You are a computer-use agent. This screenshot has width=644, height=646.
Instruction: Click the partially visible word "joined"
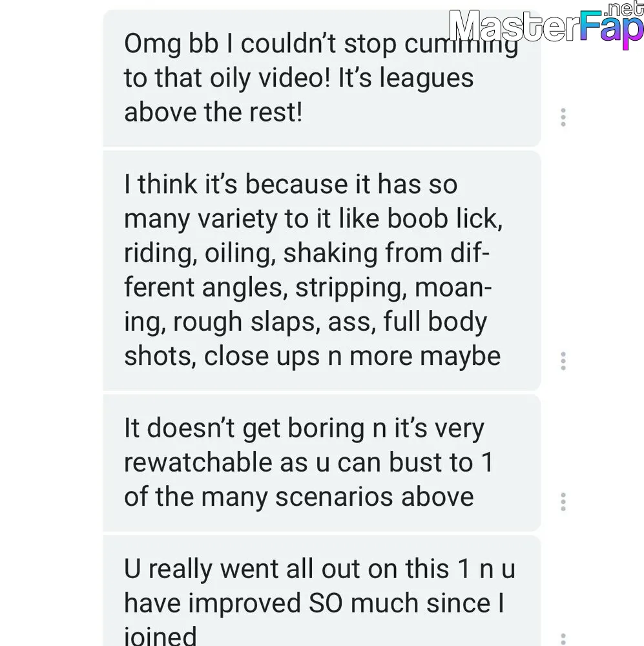click(160, 636)
